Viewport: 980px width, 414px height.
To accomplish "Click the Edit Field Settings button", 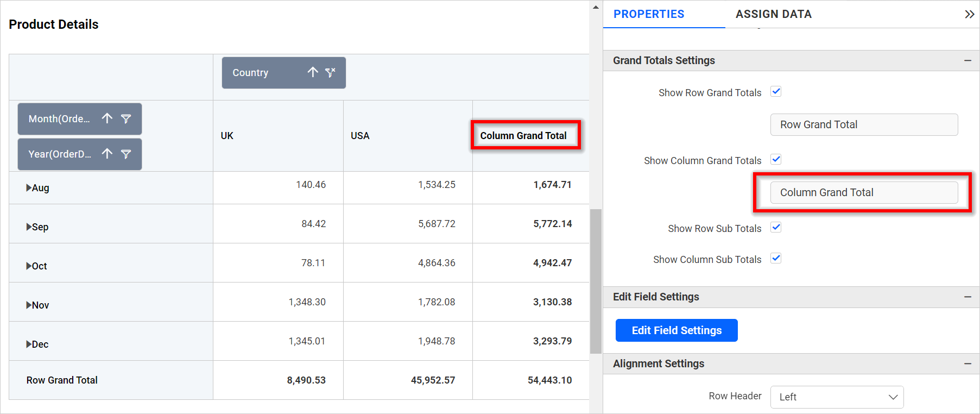I will click(x=676, y=330).
